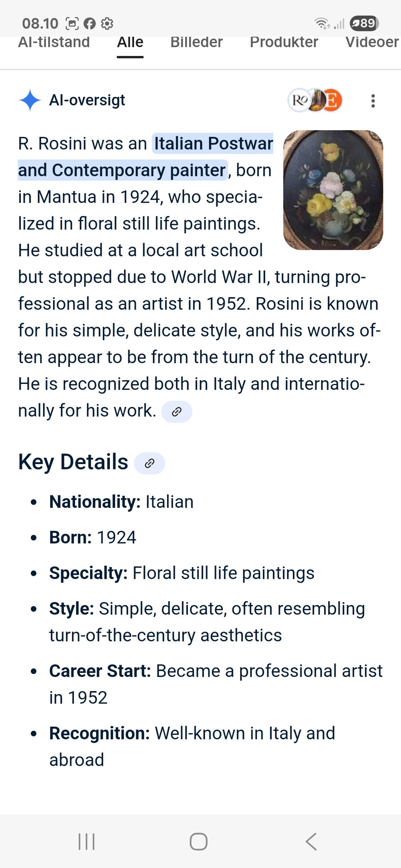Switch to the Billeder tab

(196, 43)
